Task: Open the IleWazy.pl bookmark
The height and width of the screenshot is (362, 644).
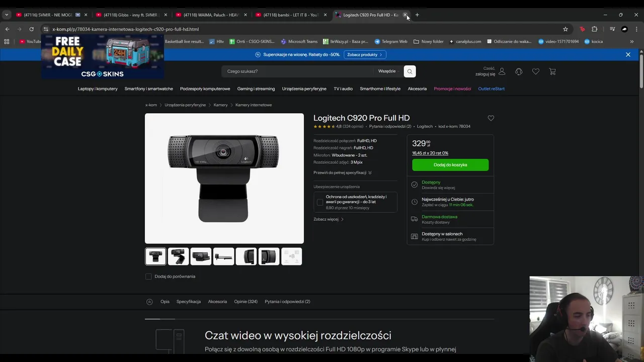Action: click(346, 42)
